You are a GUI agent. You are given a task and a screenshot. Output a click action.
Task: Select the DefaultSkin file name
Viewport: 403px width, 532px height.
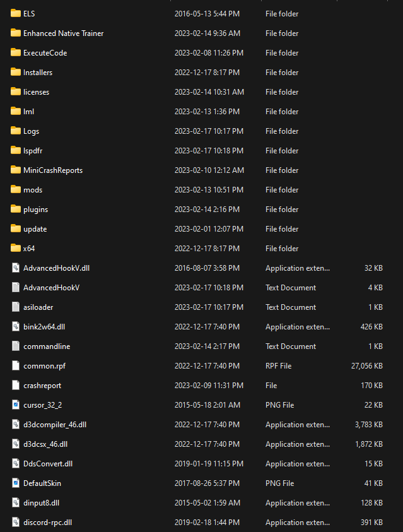42,483
